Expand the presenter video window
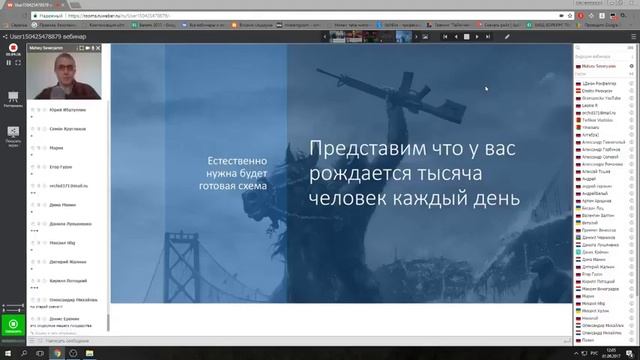Viewport: 640px width, 360px height. (x=81, y=48)
